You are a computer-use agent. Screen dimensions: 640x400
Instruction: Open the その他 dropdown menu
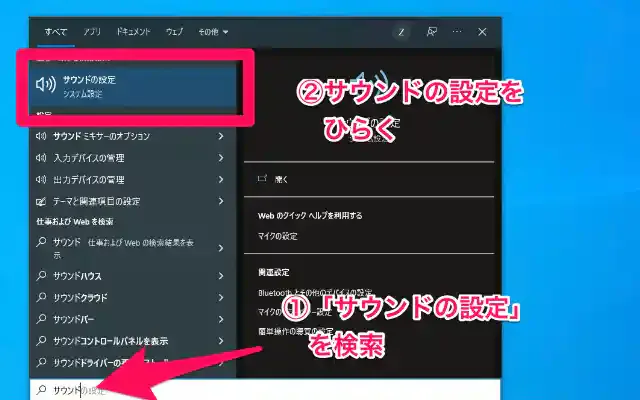pos(213,32)
